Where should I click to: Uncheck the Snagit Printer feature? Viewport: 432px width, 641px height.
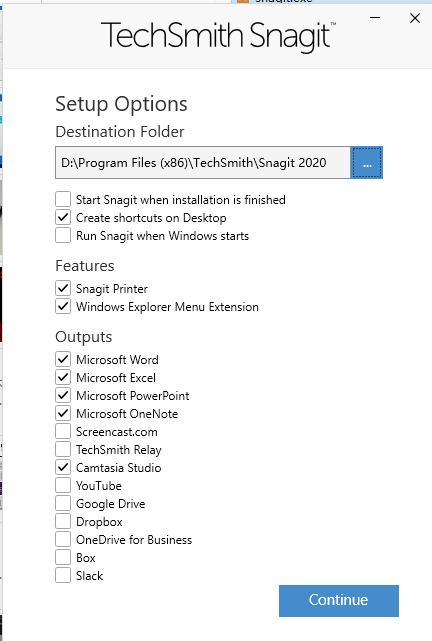tap(63, 288)
